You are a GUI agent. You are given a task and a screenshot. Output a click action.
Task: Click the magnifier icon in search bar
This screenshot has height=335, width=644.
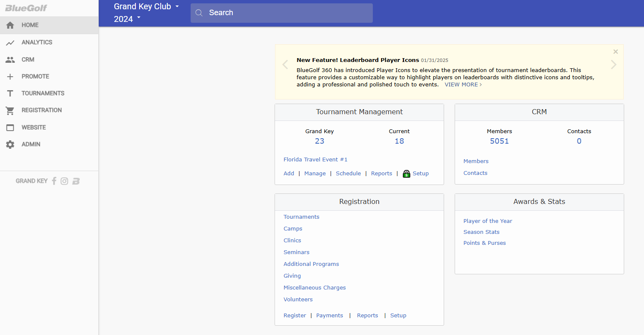pos(199,13)
